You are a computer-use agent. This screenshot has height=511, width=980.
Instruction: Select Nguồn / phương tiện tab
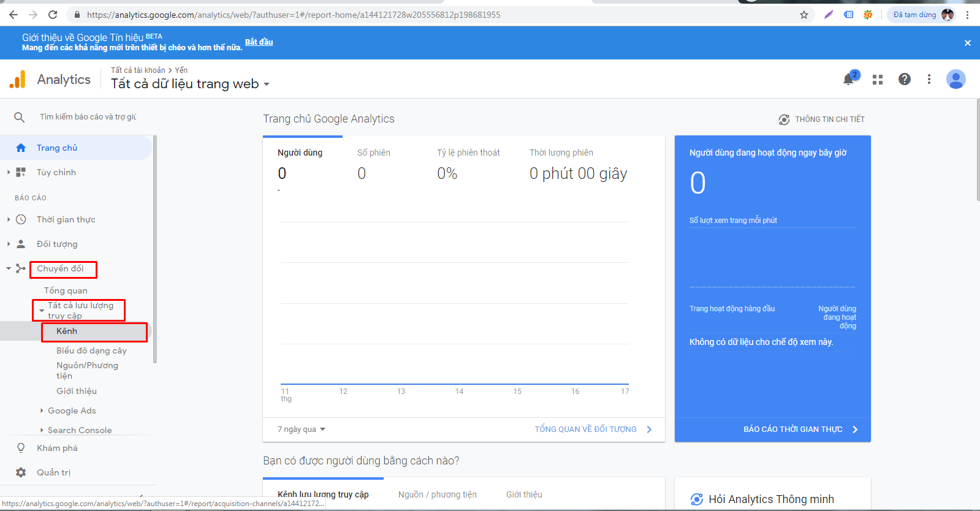coord(438,494)
